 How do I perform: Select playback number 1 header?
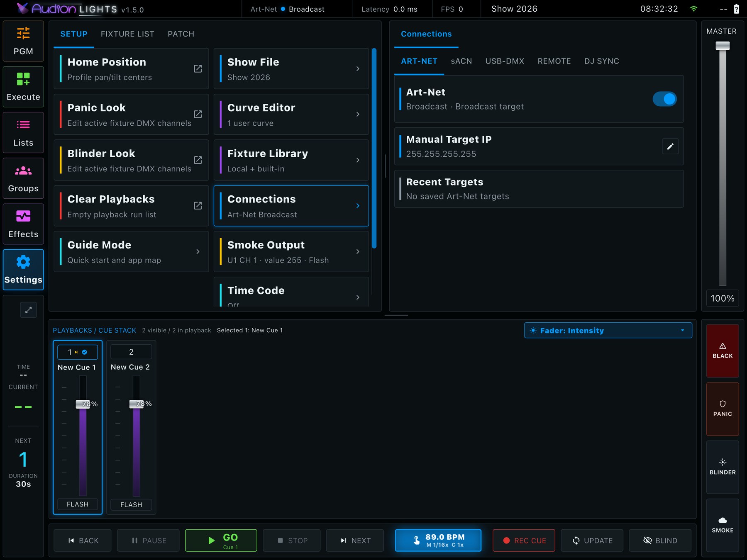pyautogui.click(x=78, y=352)
